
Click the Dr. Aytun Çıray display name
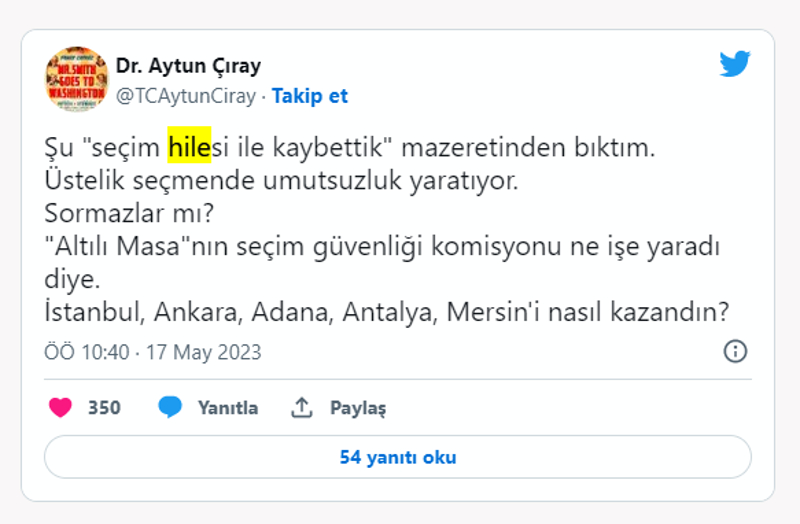188,66
